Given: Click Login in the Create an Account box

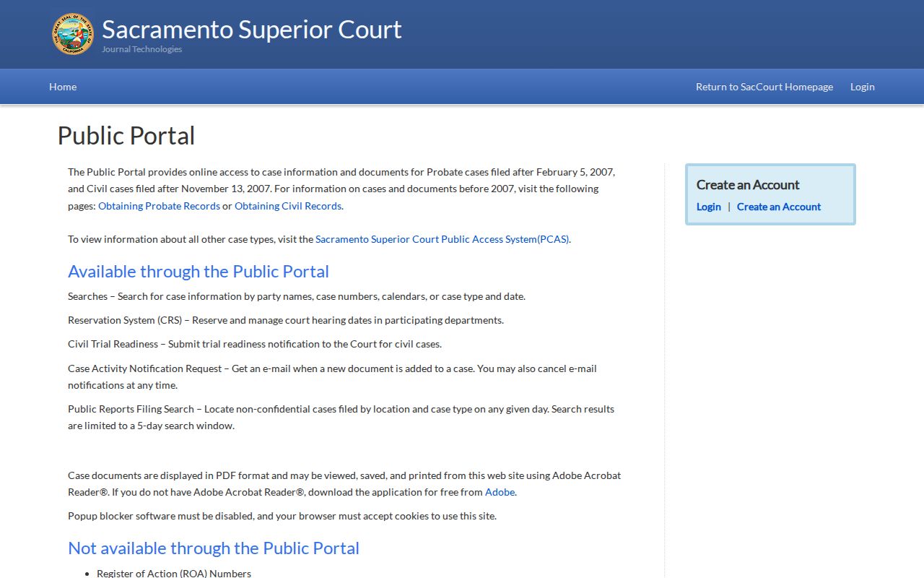Looking at the screenshot, I should 709,207.
